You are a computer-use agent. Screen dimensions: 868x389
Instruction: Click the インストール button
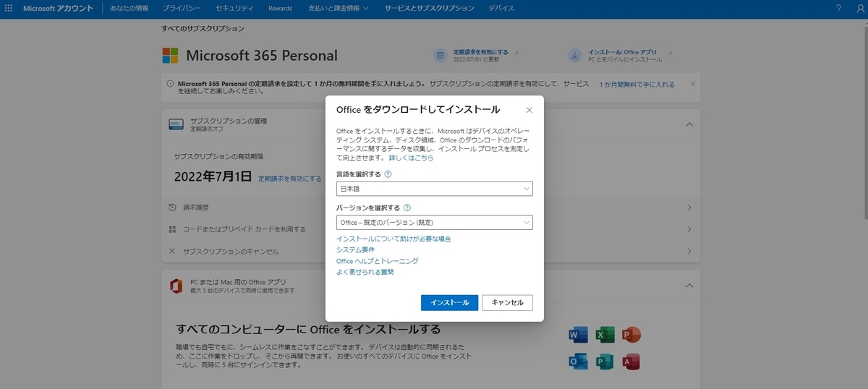click(x=449, y=302)
